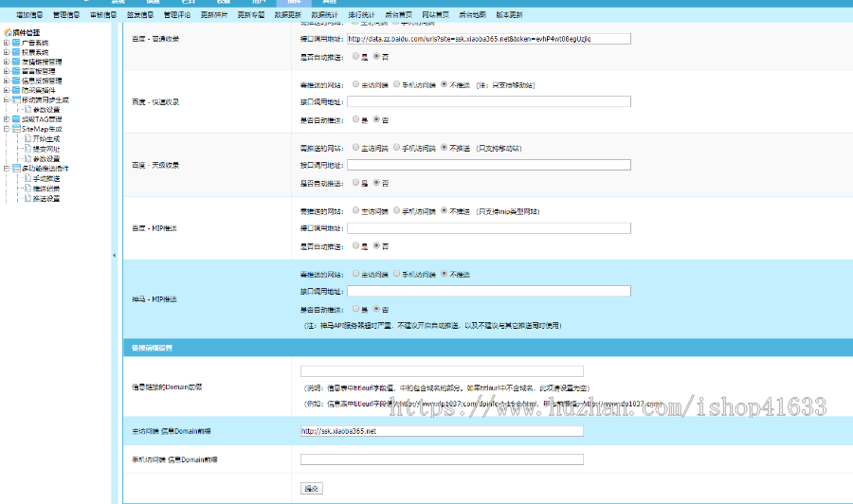This screenshot has width=853, height=504.
Task: Click the page icon beside 手动推送
Action: point(27,178)
